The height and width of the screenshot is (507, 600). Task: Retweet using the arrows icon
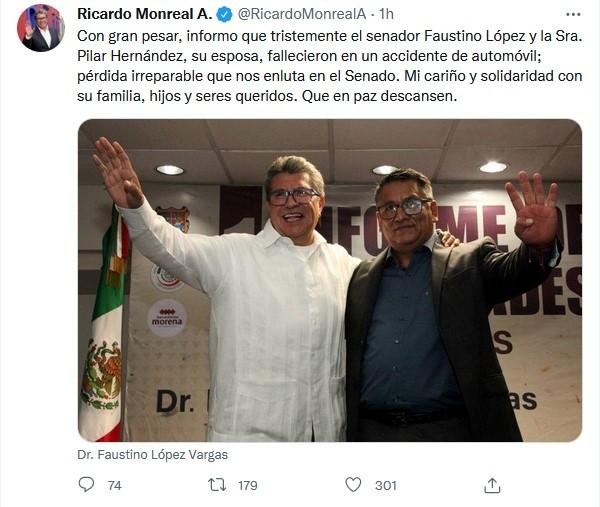(x=216, y=485)
